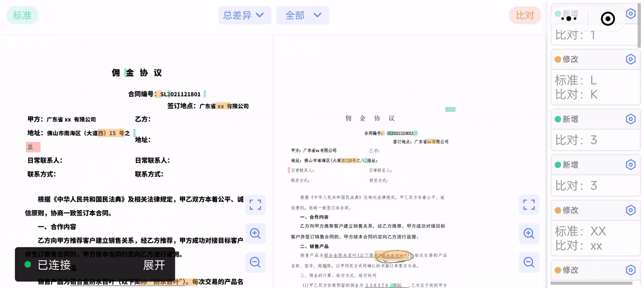Select the green 标准 button
The width and height of the screenshot is (644, 288).
coord(22,15)
